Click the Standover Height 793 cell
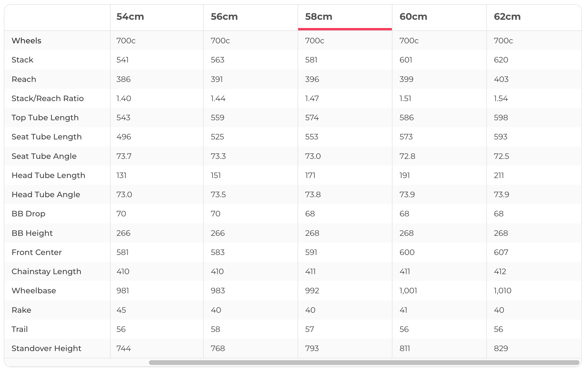The image size is (588, 372). (312, 348)
